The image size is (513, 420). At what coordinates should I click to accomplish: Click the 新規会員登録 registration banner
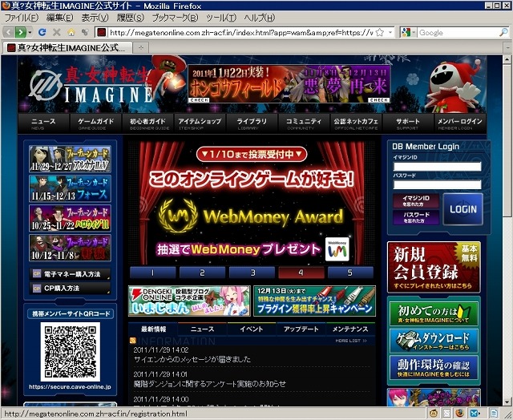[434, 267]
